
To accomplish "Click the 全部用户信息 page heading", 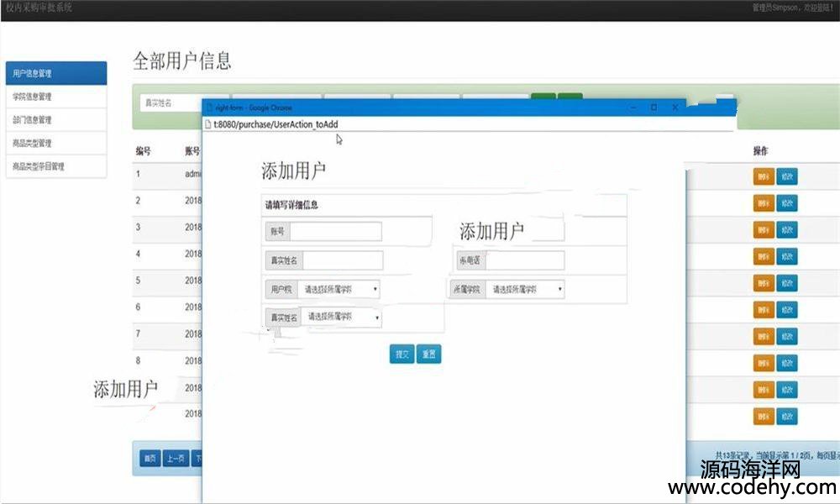I will pos(181,60).
